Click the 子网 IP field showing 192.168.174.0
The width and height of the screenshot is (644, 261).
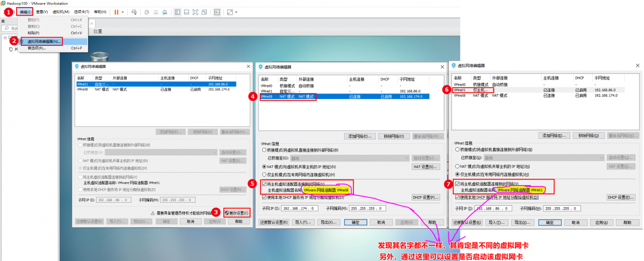pyautogui.click(x=300, y=208)
